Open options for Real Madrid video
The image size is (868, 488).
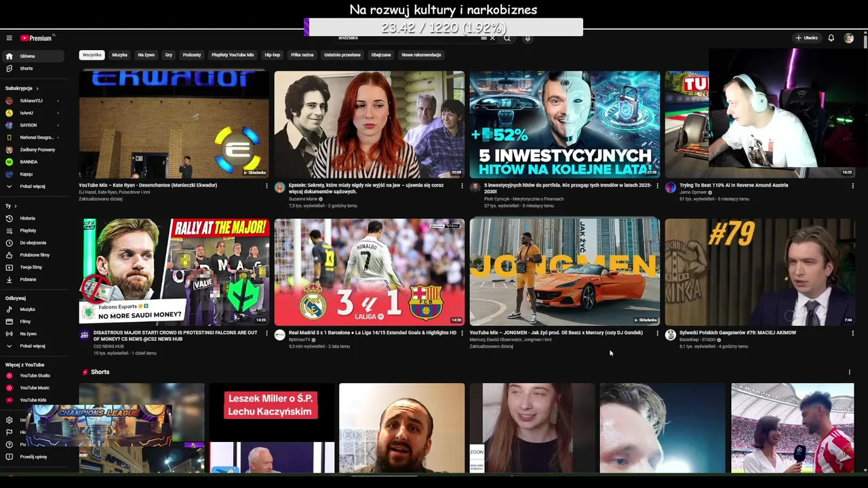(462, 333)
